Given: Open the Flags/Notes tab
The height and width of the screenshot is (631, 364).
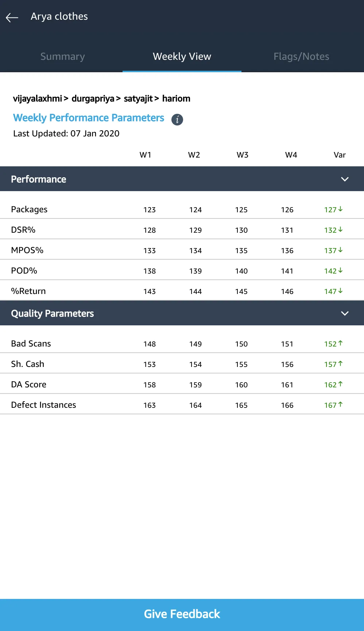Looking at the screenshot, I should (x=301, y=57).
